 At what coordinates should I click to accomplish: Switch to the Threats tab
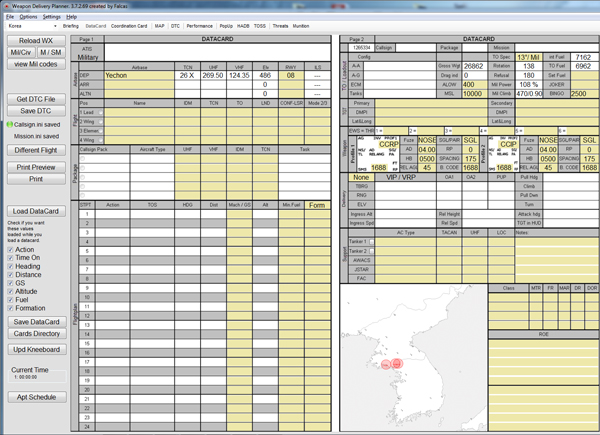tap(280, 26)
